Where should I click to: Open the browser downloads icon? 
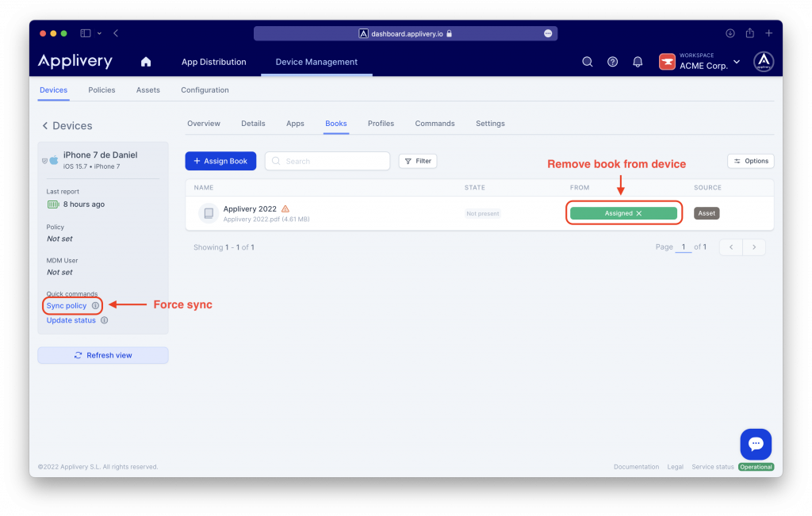pos(730,33)
